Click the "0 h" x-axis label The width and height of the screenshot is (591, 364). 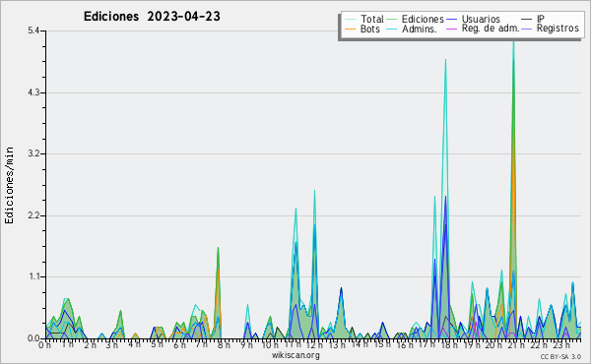point(44,345)
